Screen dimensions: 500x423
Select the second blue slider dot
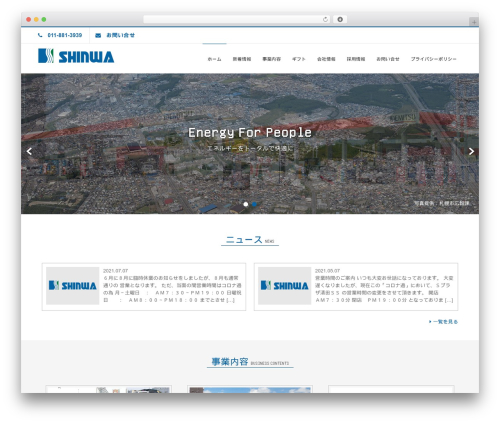click(254, 204)
